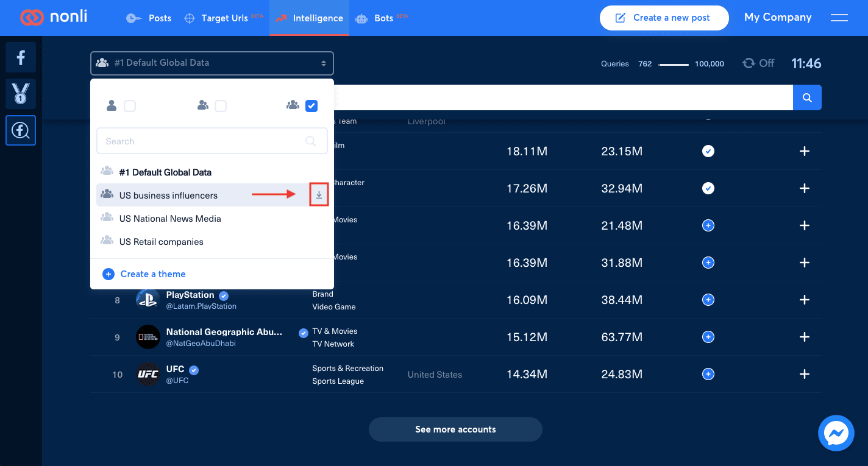Click the UFC logo avatar
Screen dimensions: 868x466
[148, 374]
